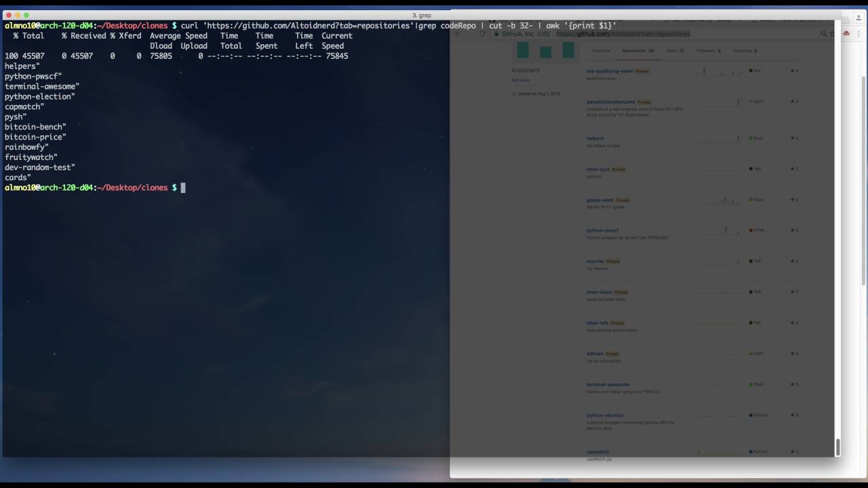The image size is (868, 488).
Task: Click the star icon on the resume row
Action: point(792,261)
